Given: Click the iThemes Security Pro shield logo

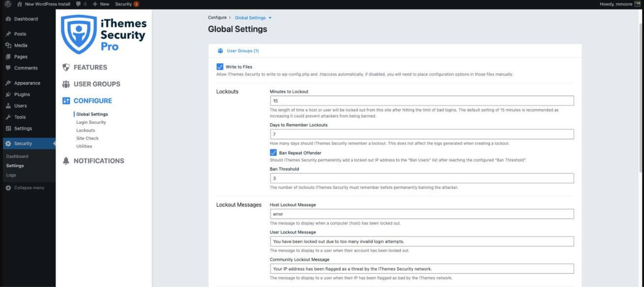Looking at the screenshot, I should pos(79,34).
